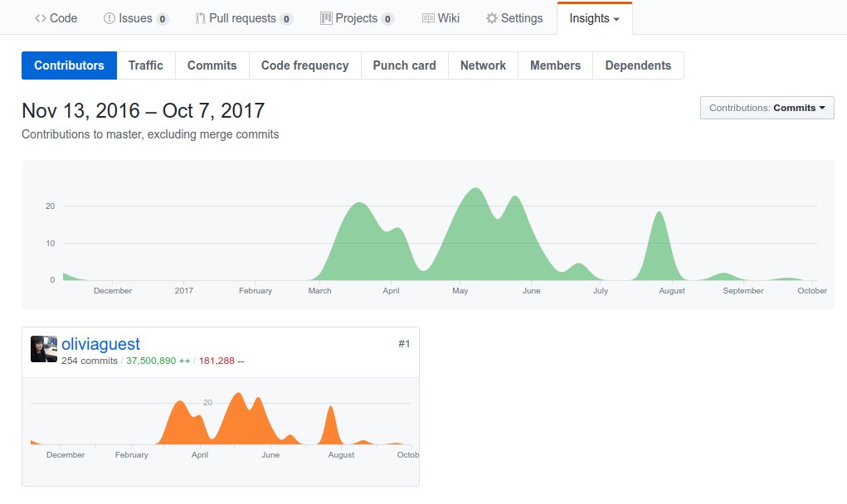This screenshot has height=504, width=847.
Task: Click the oliviaguest username link
Action: coord(100,344)
